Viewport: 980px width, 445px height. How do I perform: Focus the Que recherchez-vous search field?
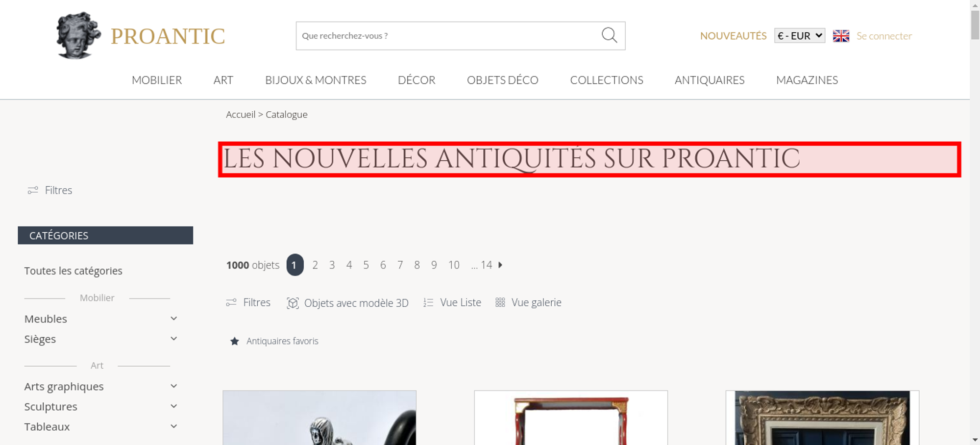(x=448, y=36)
